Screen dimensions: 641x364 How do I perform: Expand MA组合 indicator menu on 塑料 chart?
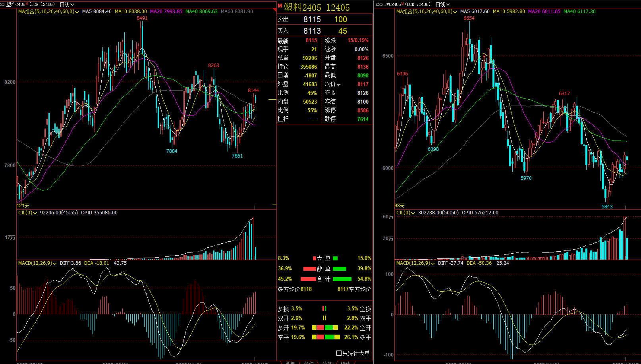(x=77, y=12)
